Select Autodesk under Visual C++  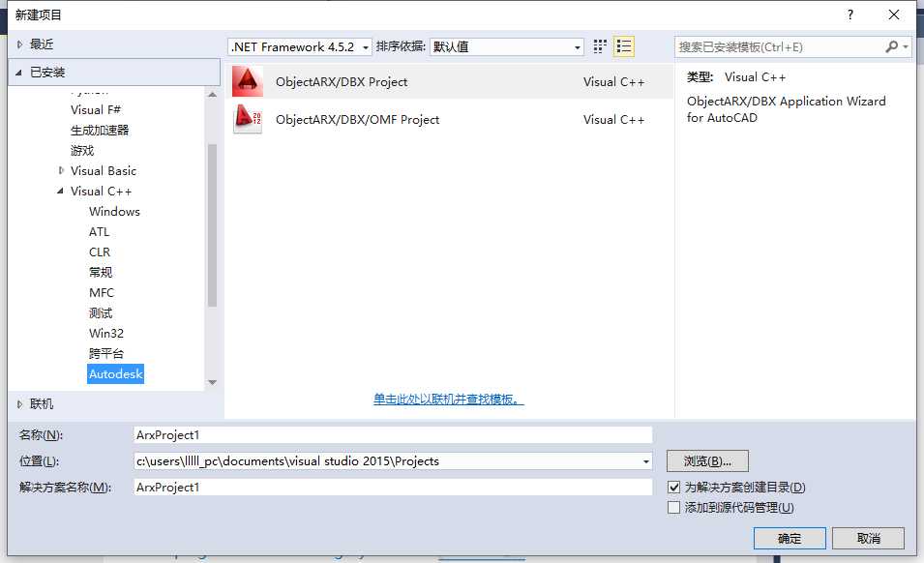click(115, 374)
